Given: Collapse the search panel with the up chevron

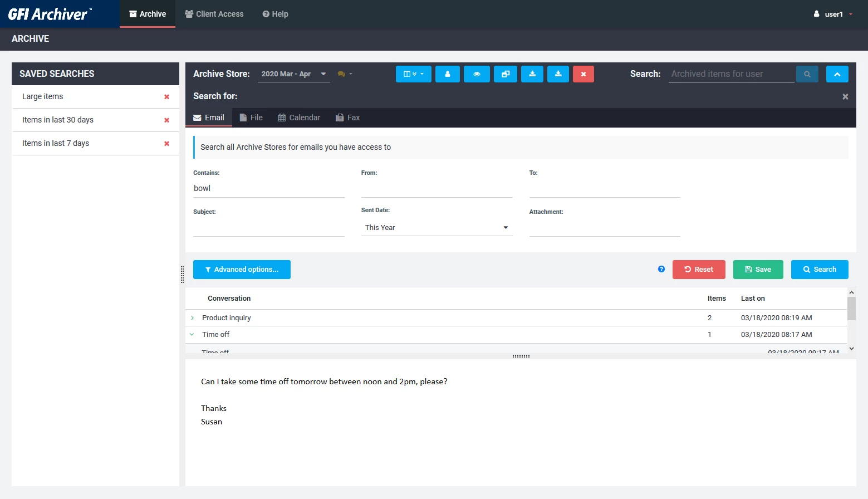Looking at the screenshot, I should (837, 74).
